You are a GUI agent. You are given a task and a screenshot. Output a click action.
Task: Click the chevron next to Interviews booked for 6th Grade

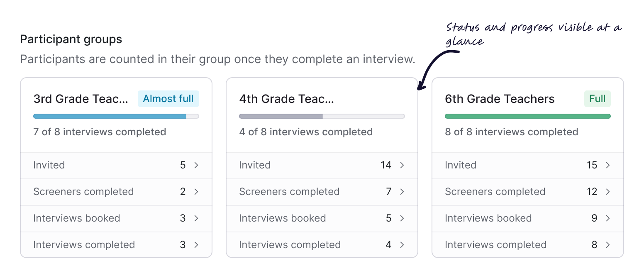click(x=608, y=218)
